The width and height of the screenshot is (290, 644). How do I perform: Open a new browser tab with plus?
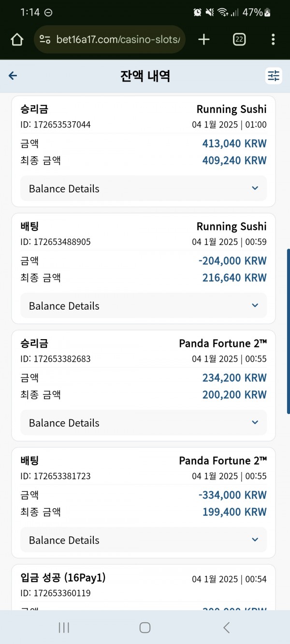204,40
